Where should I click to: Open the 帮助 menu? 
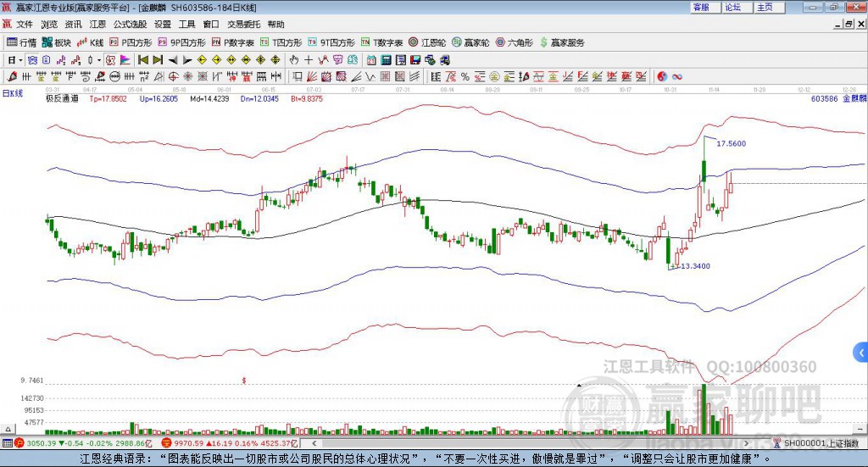(275, 25)
